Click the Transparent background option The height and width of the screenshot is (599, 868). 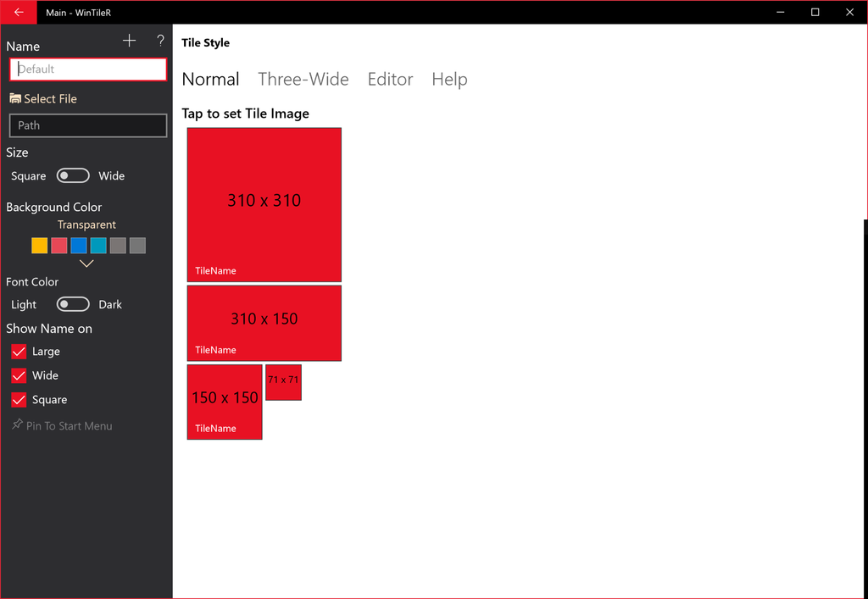[86, 225]
